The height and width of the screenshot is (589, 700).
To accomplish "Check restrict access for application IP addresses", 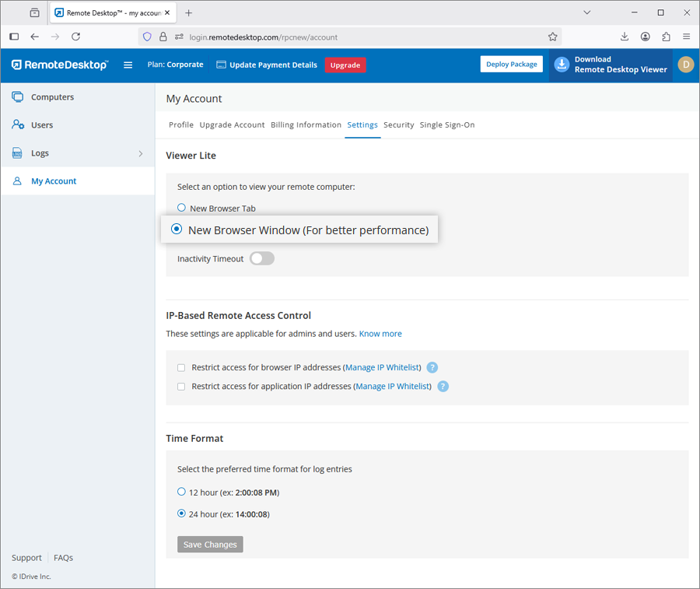I will 181,386.
